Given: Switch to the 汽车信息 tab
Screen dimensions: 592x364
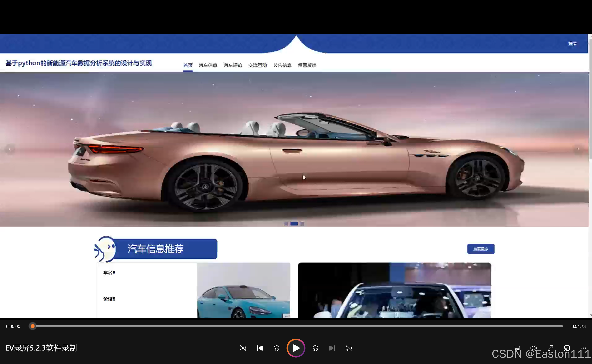Looking at the screenshot, I should coord(208,65).
